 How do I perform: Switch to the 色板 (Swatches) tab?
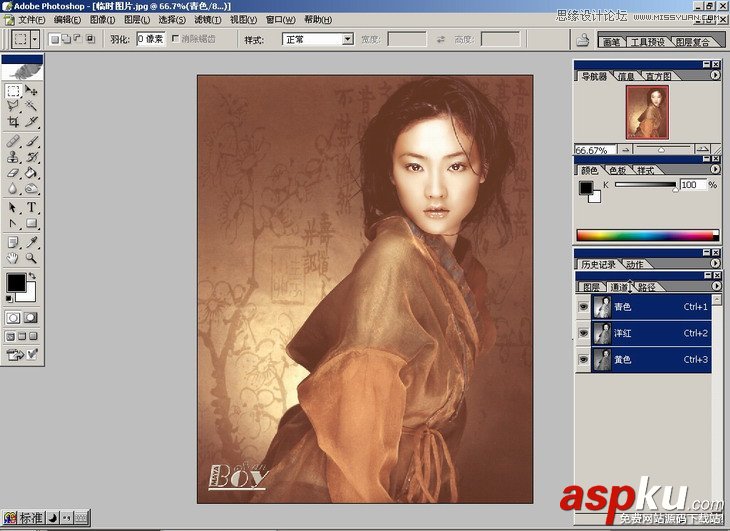[617, 171]
